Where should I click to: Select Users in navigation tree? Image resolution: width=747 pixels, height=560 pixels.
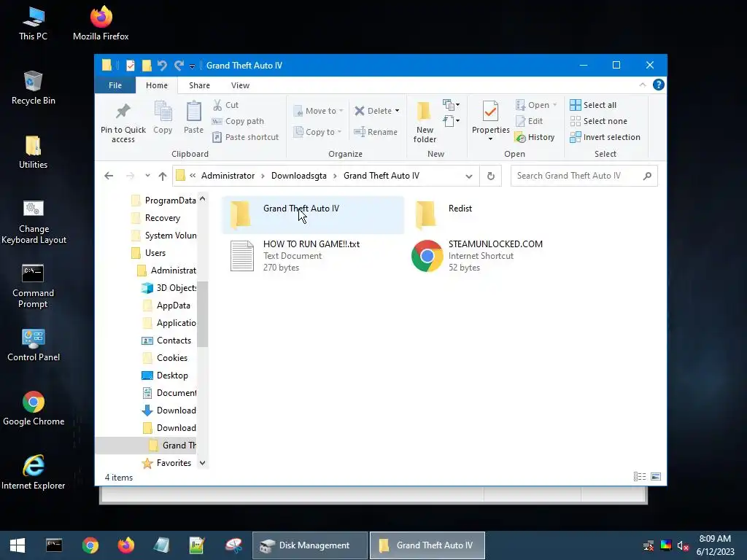pos(149,253)
